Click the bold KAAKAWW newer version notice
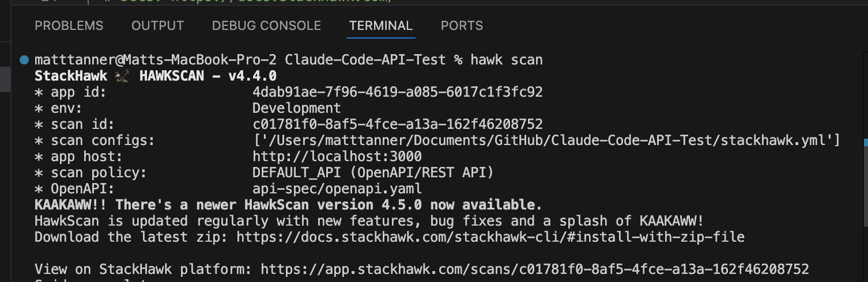Image resolution: width=868 pixels, height=282 pixels. coord(289,205)
